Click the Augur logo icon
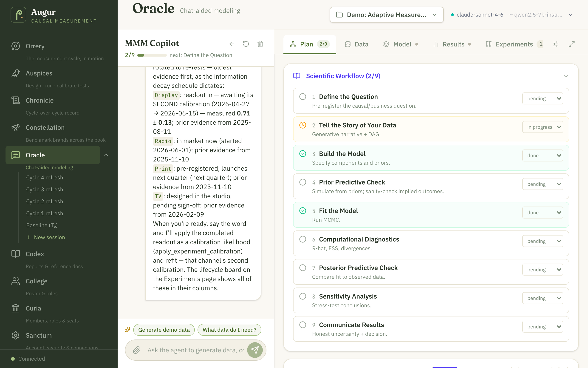588x368 pixels. pyautogui.click(x=18, y=15)
